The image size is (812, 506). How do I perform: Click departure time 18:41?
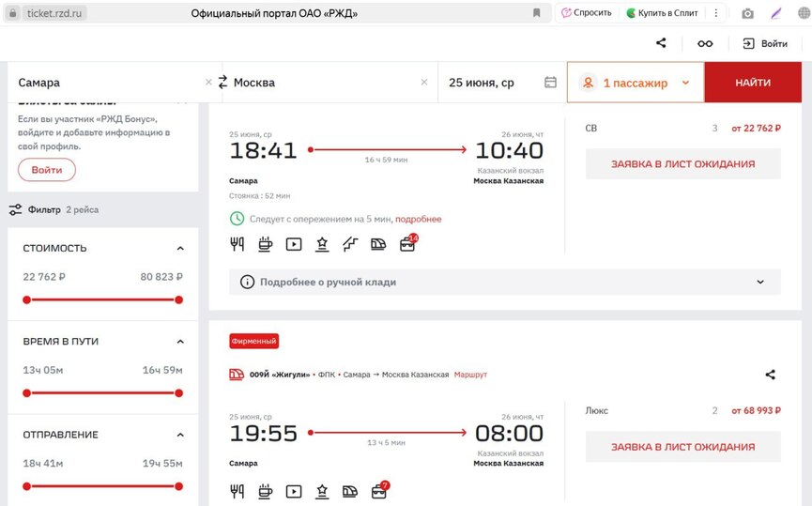(263, 151)
